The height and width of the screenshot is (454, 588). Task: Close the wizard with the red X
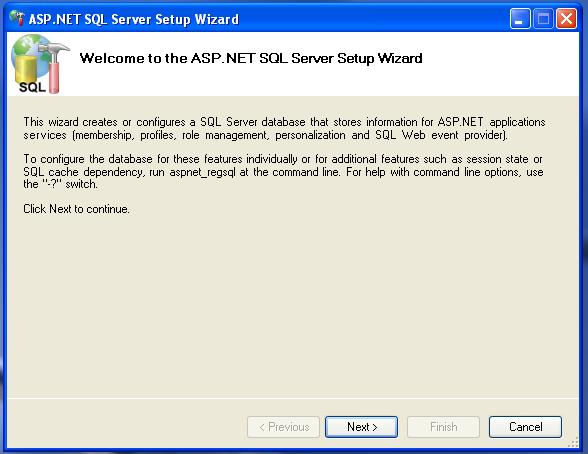coord(566,18)
